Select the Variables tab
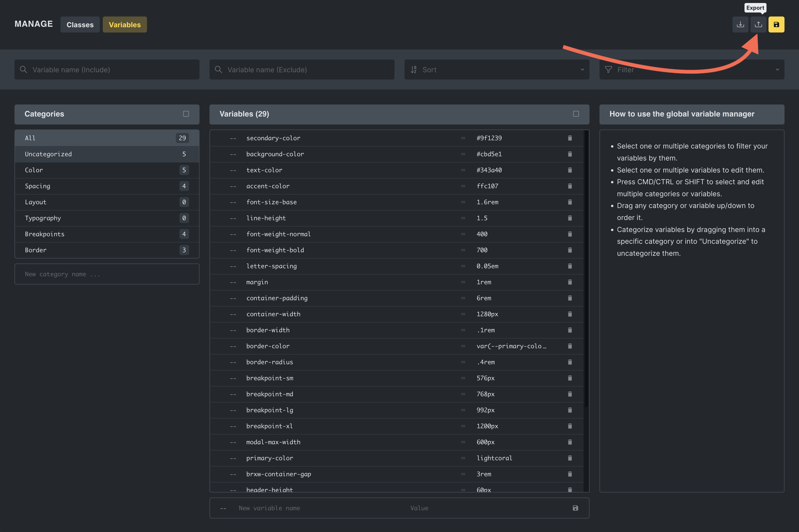799x532 pixels. coord(124,24)
